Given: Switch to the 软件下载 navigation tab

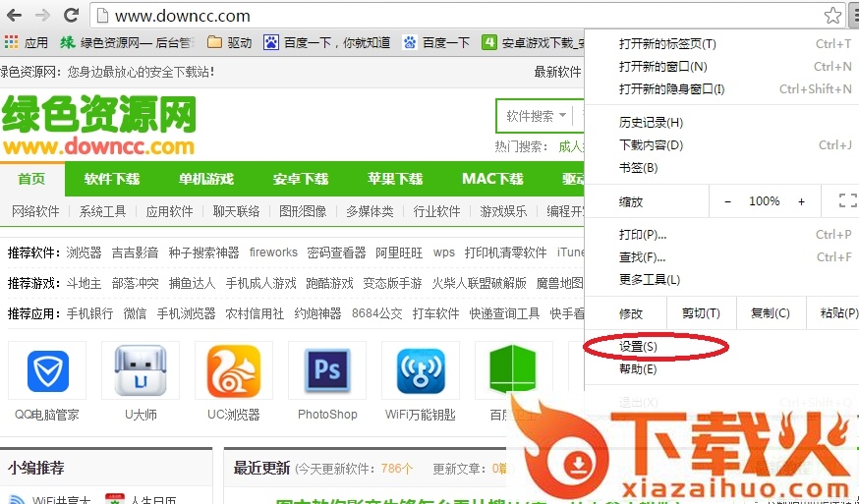Looking at the screenshot, I should pyautogui.click(x=112, y=179).
